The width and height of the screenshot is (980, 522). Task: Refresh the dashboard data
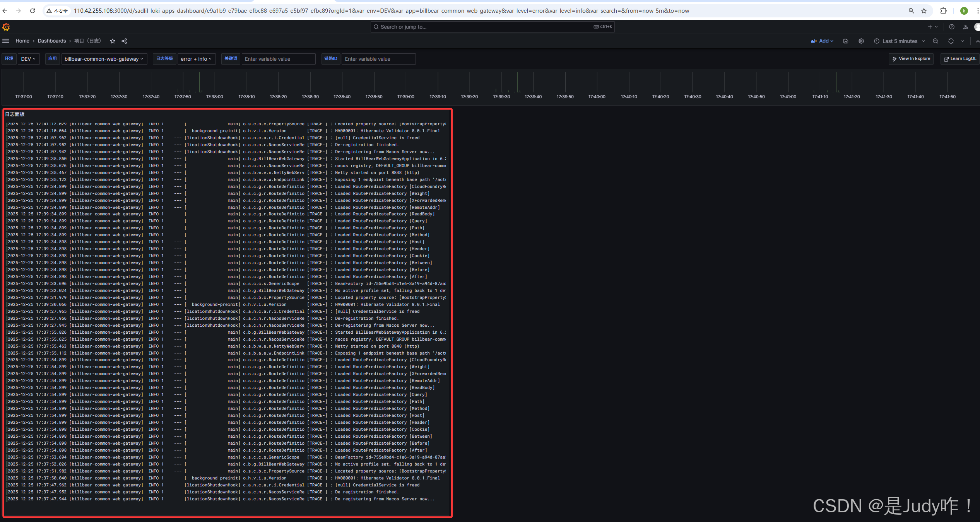click(x=951, y=41)
